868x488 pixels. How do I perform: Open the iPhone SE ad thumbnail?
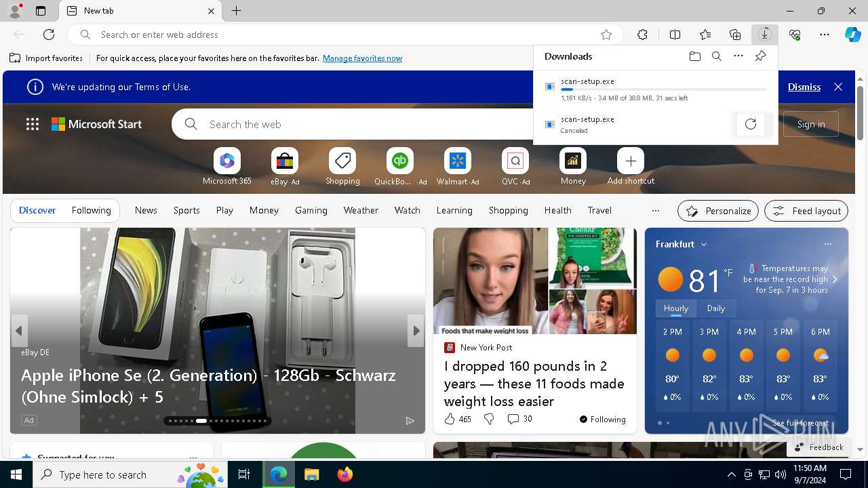tap(218, 331)
